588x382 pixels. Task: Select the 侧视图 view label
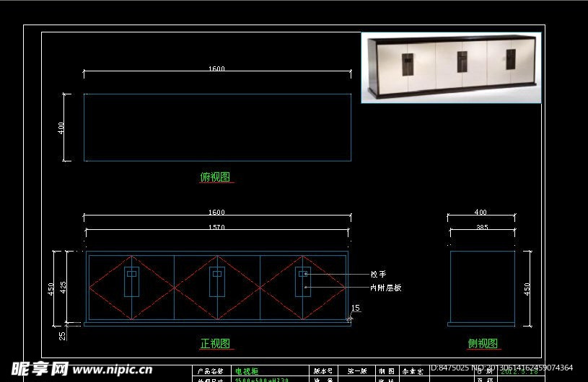483,343
